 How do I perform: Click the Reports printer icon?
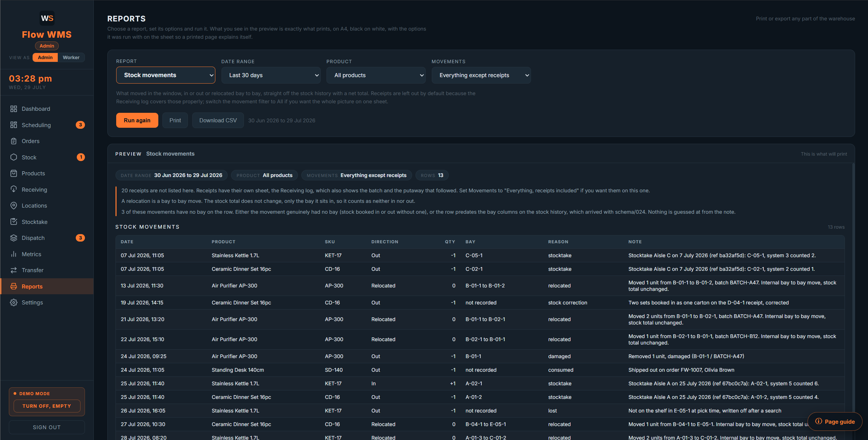point(14,286)
